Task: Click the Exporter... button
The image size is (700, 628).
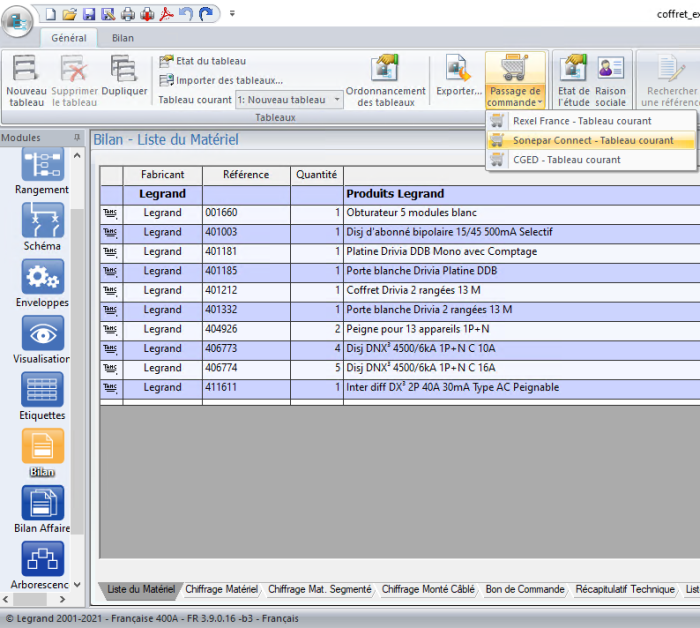Action: pos(459,76)
